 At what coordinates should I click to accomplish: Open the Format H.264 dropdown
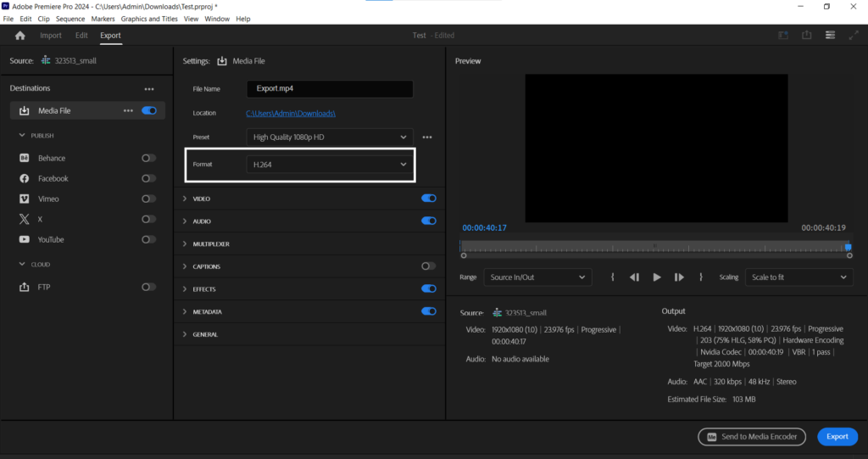330,165
